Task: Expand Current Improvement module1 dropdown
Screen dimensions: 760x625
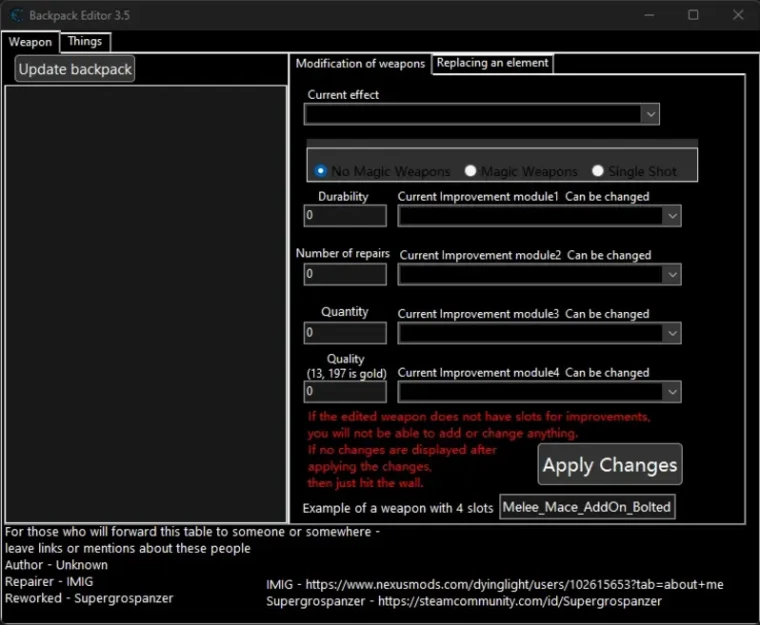Action: coord(672,216)
